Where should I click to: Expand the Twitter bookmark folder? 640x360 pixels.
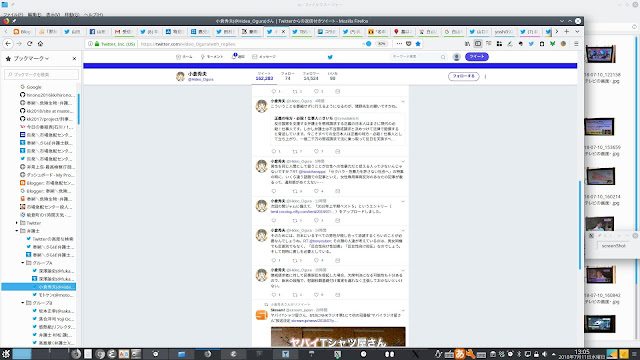(x=17, y=223)
